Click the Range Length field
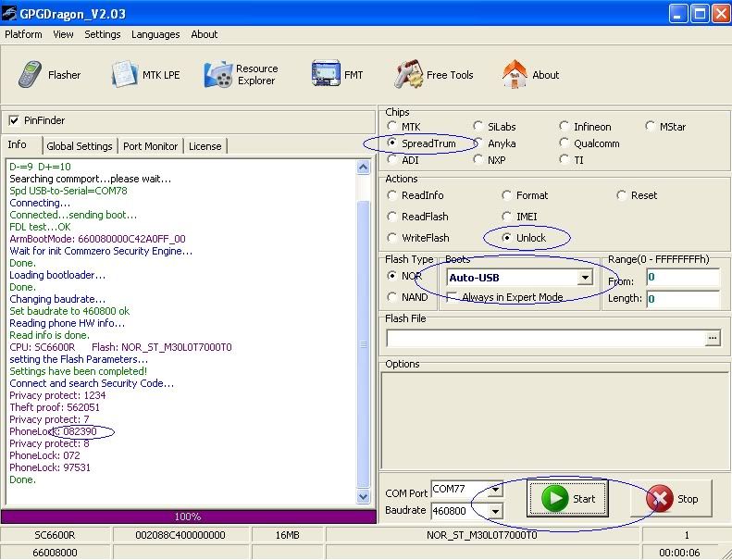The image size is (732, 560). [x=683, y=299]
